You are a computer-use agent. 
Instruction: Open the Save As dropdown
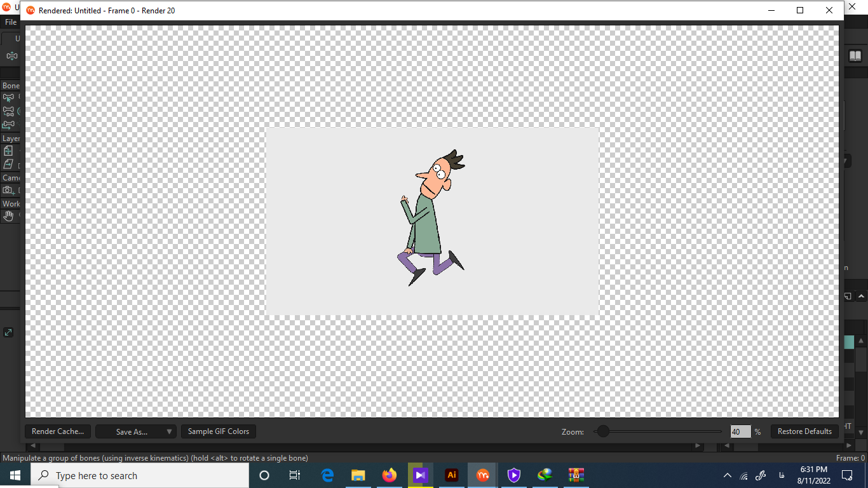[x=136, y=431]
